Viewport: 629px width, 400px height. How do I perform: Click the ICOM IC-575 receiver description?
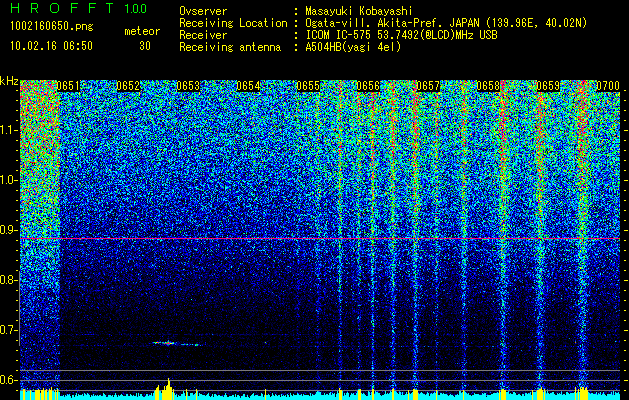401,35
